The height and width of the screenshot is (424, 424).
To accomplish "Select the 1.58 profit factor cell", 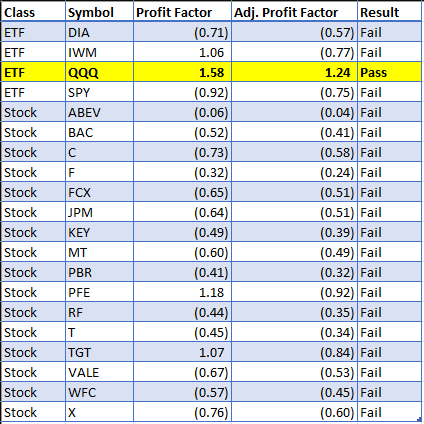I will tap(182, 72).
